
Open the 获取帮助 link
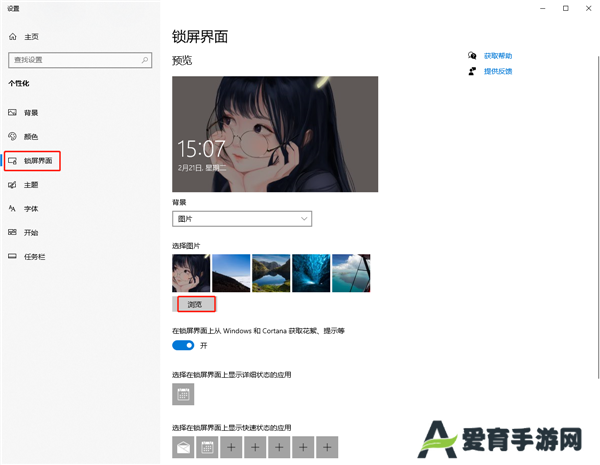pos(498,56)
